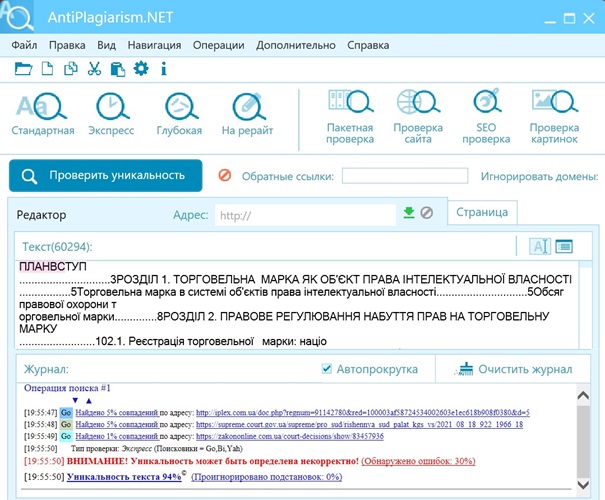Click Найдено 1% совпадений link
Screen dimensions: 605x500
[x=117, y=436]
